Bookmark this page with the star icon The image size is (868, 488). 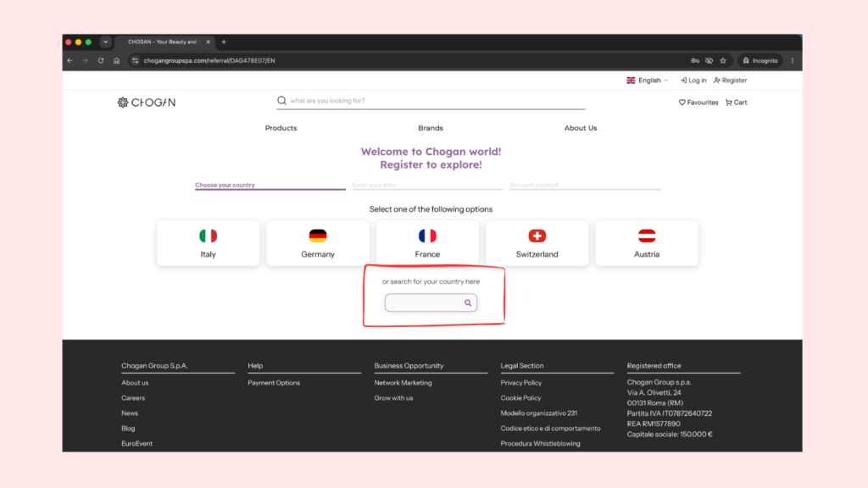723,61
